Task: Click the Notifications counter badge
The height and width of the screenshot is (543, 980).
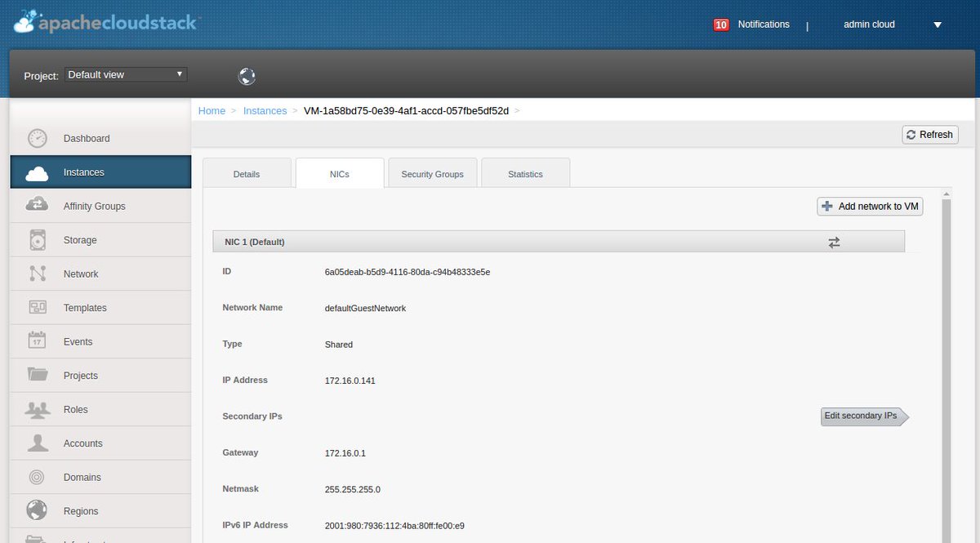Action: 720,24
